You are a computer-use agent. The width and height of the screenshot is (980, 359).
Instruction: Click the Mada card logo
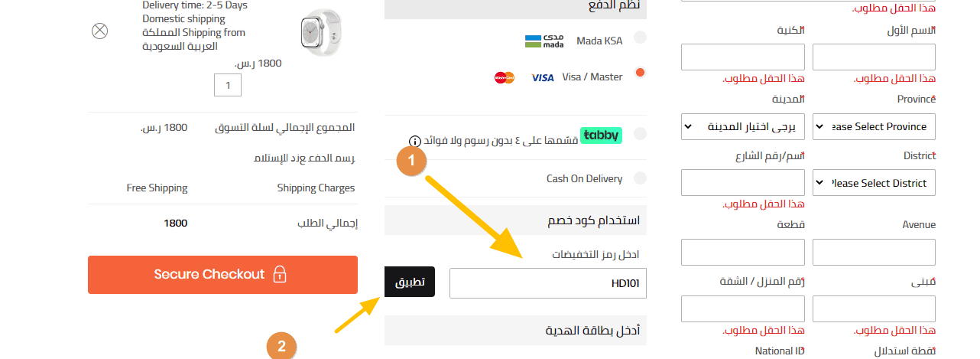(544, 41)
